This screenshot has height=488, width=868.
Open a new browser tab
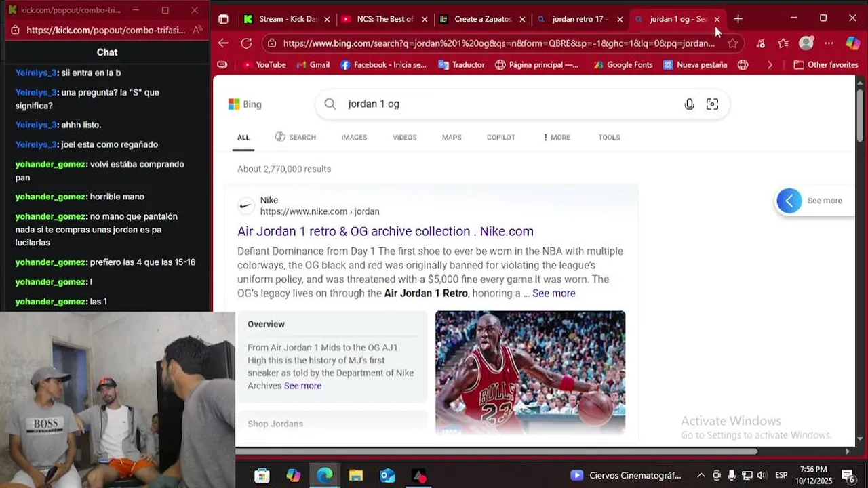coord(738,19)
